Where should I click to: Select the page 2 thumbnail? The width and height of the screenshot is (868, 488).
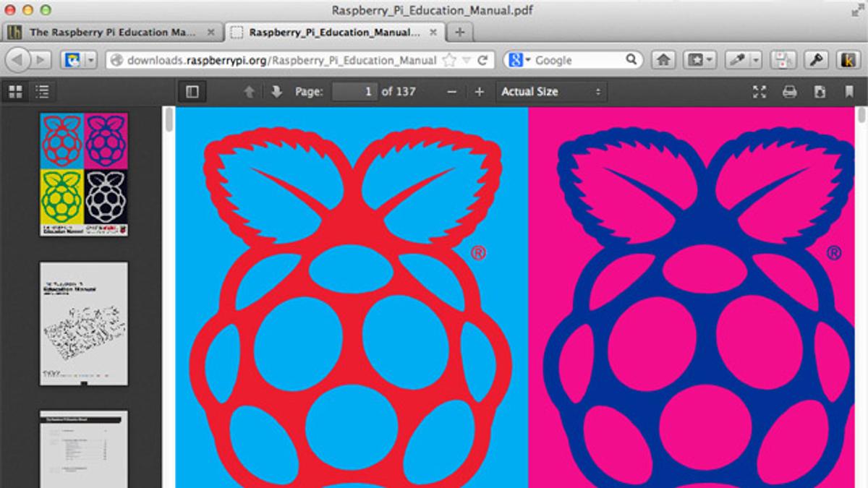pyautogui.click(x=83, y=323)
